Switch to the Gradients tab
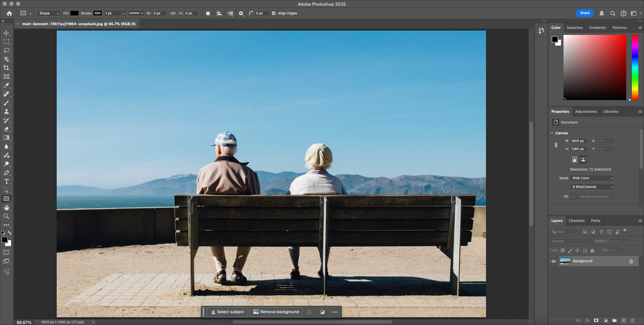Screen dimensions: 644x325 (x=598, y=28)
